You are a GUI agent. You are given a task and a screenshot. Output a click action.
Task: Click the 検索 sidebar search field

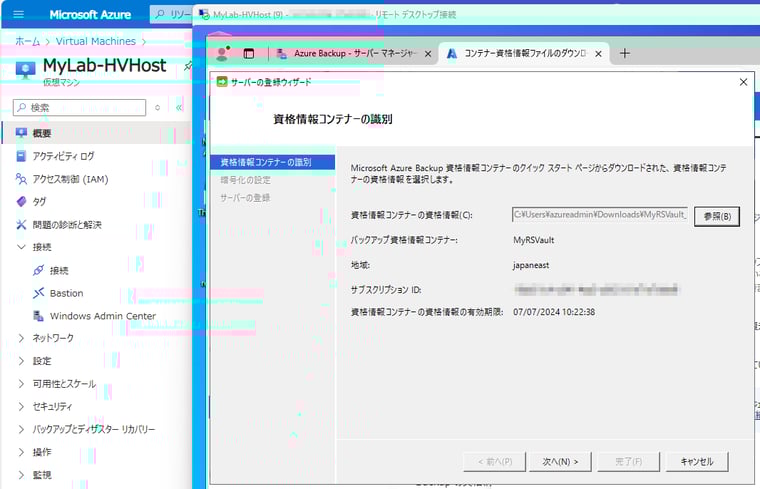pos(79,108)
